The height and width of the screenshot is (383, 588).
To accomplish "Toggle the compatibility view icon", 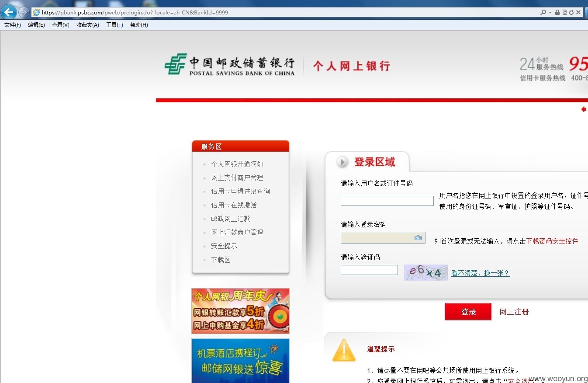I will point(564,12).
